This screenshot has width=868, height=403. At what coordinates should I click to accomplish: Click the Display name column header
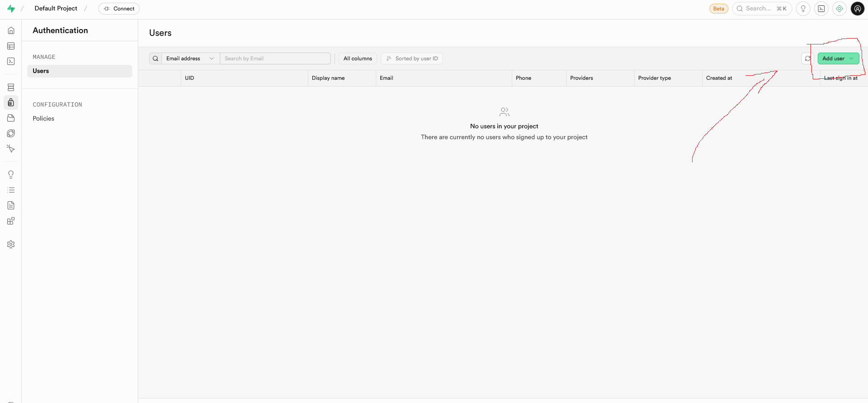point(342,78)
